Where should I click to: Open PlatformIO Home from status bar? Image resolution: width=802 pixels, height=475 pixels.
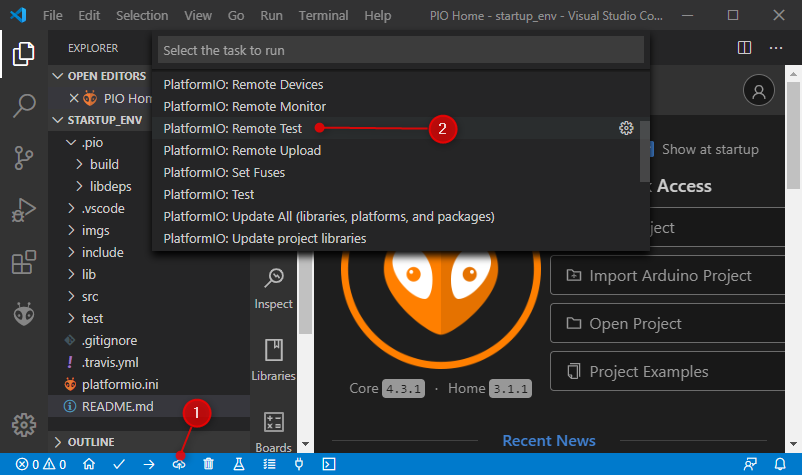(89, 464)
